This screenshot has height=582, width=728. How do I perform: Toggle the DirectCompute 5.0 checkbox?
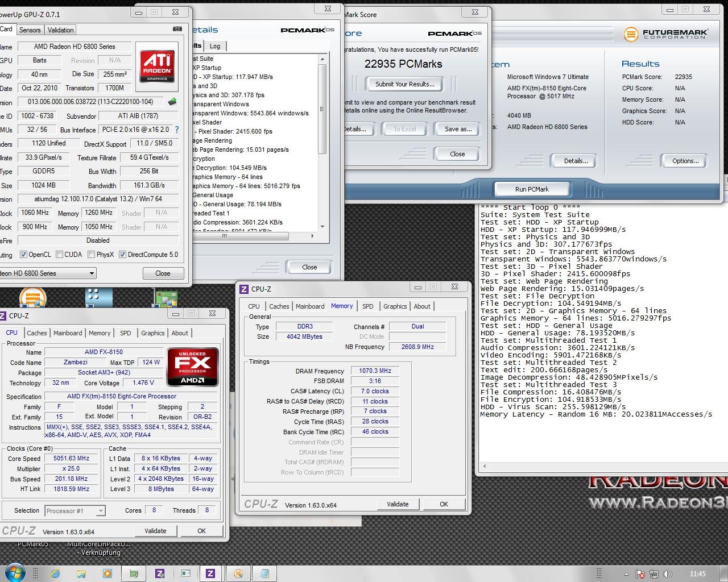pos(122,255)
